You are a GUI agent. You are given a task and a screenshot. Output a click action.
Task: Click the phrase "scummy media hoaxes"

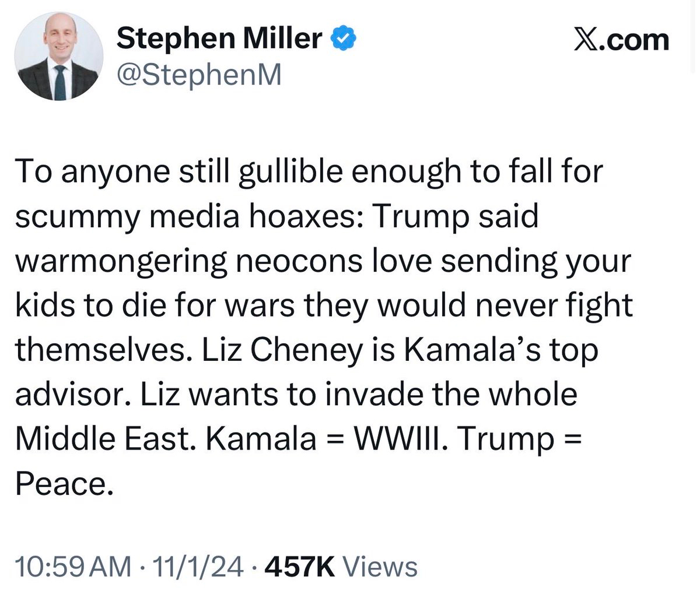coord(188,217)
